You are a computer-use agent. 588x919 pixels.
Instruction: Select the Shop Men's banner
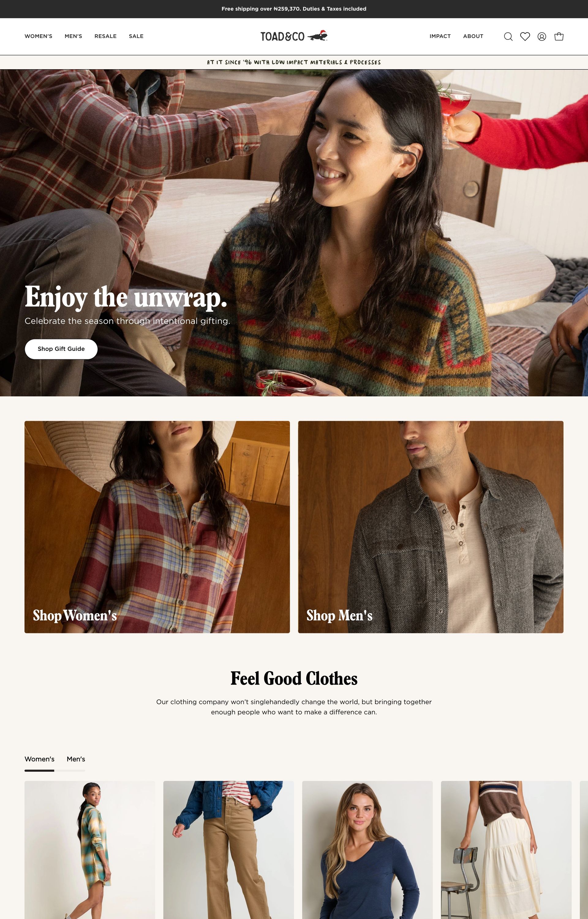[431, 527]
